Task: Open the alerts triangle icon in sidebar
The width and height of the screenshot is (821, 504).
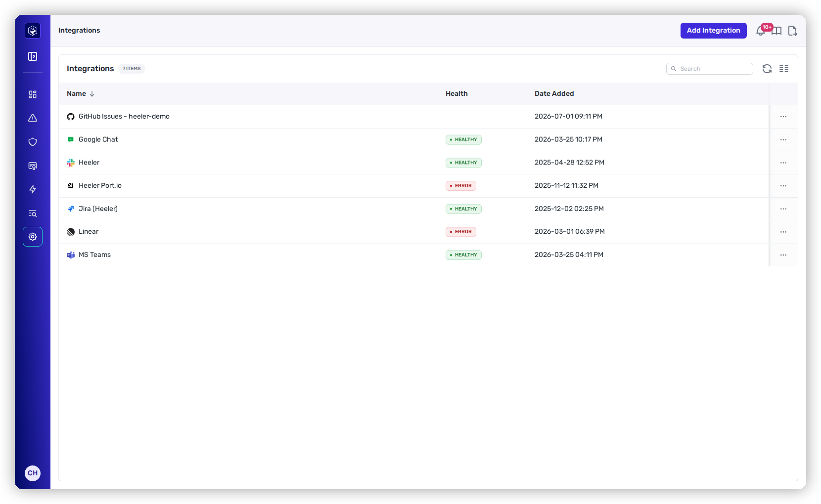Action: click(x=33, y=118)
